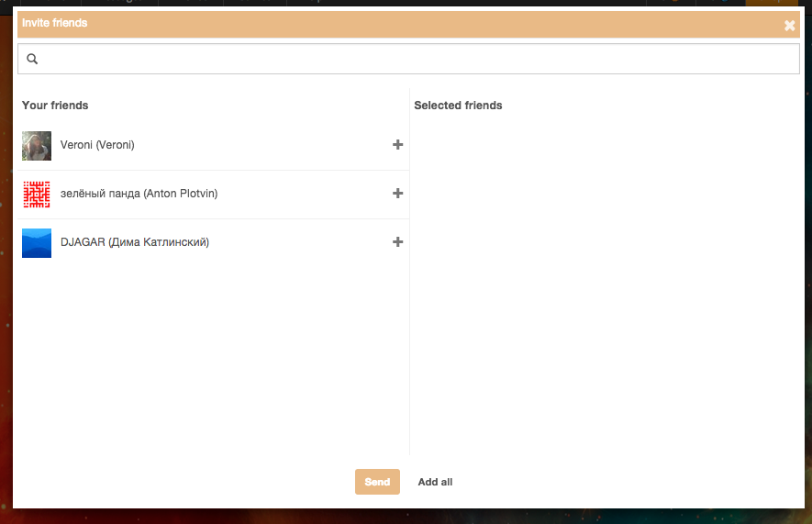The image size is (812, 524).
Task: Choose friend named Anton Plotvin
Action: click(139, 194)
